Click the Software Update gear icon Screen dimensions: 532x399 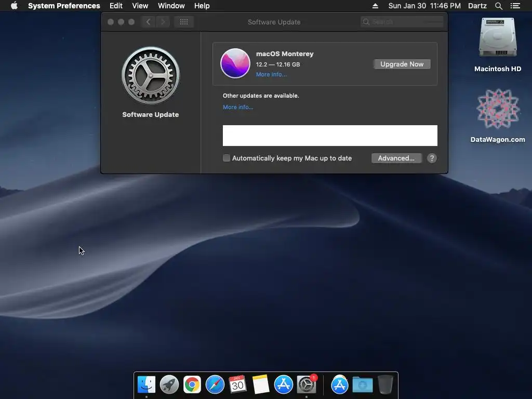[x=151, y=76]
